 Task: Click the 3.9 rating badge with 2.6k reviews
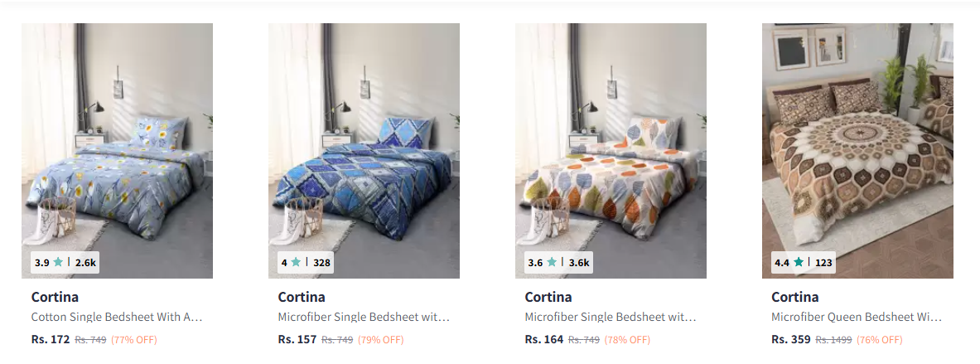pos(65,263)
